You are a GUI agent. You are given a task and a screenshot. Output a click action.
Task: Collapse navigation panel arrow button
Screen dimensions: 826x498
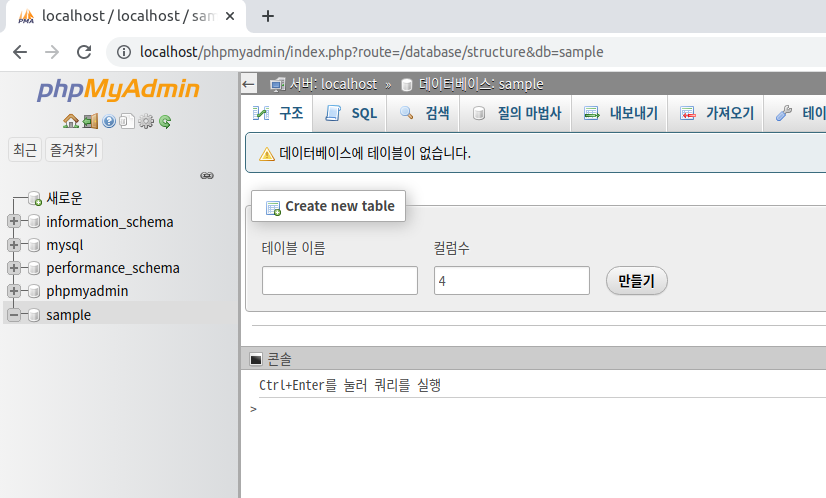(249, 84)
